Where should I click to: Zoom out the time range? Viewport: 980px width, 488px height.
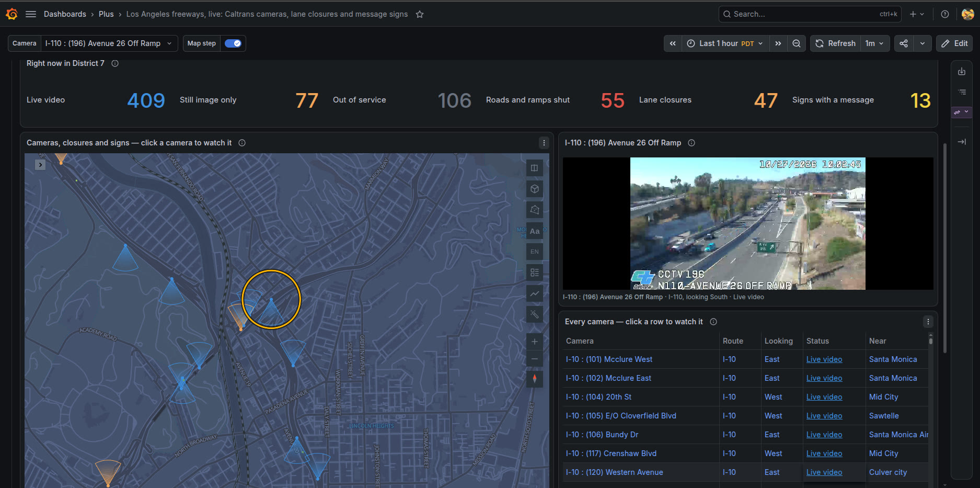797,43
